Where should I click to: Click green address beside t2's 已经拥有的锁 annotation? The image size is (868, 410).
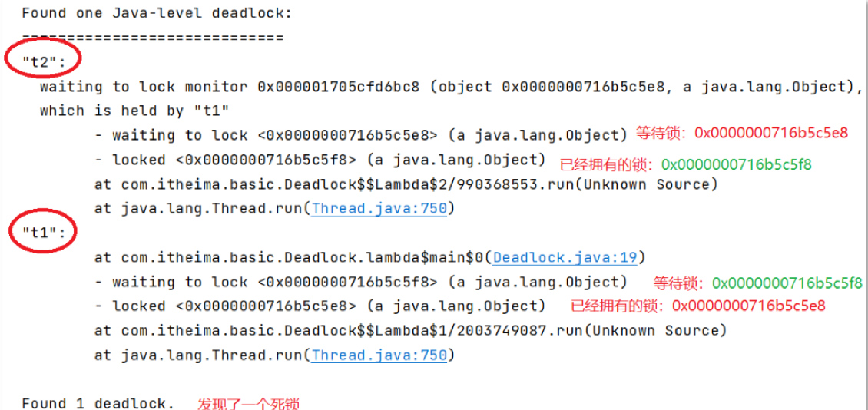tap(736, 164)
